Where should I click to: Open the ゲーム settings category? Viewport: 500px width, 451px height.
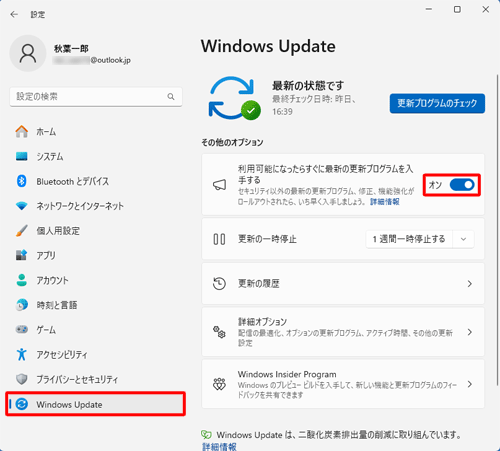point(96,329)
